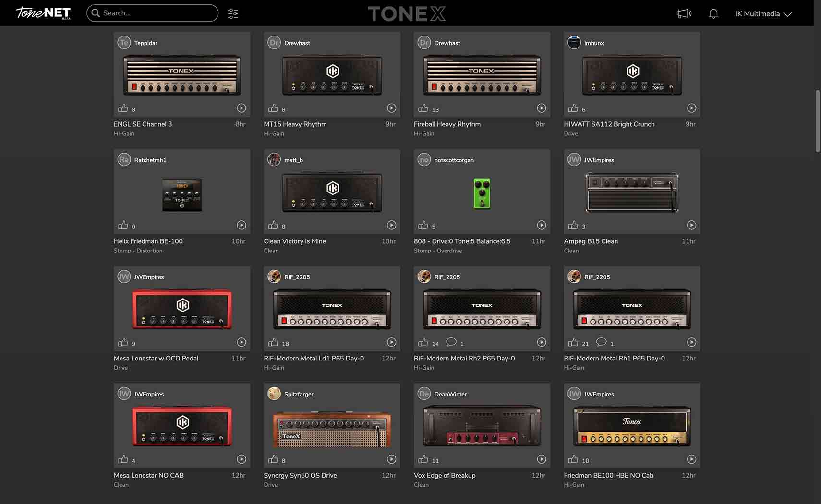Play preview of Fireball Heavy Rhythm

(x=542, y=108)
